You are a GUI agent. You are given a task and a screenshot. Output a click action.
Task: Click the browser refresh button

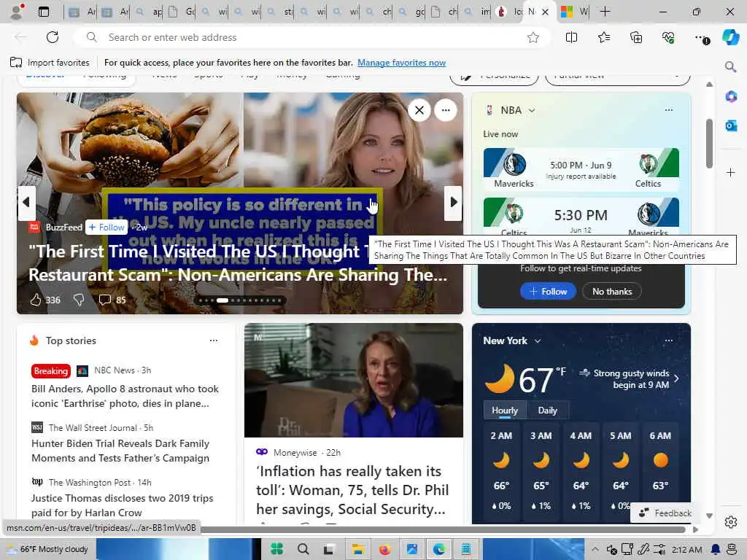(x=53, y=37)
